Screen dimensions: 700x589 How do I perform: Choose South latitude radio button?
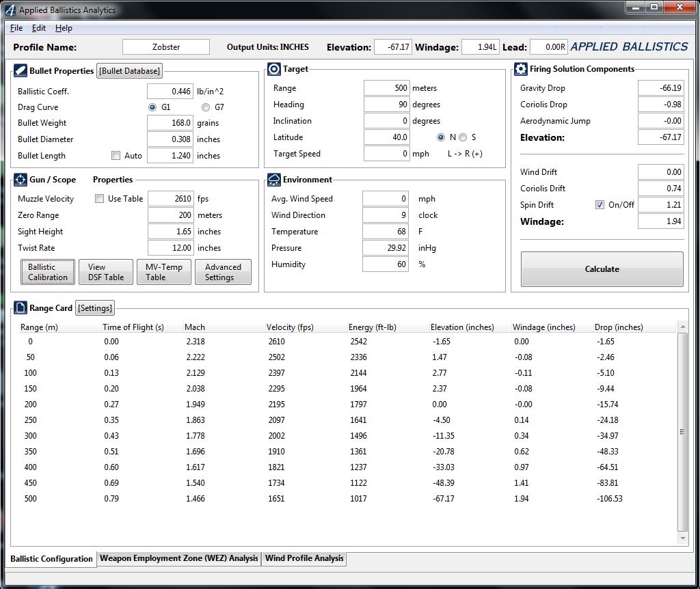coord(463,137)
